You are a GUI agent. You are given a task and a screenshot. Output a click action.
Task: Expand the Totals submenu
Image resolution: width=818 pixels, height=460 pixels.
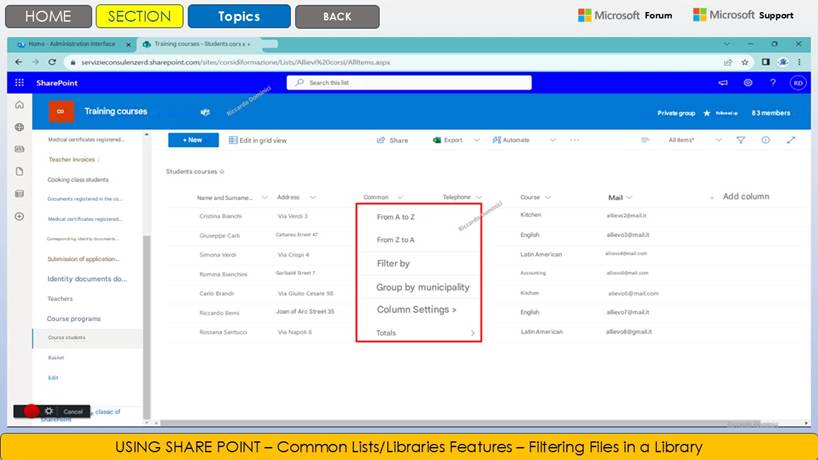472,333
